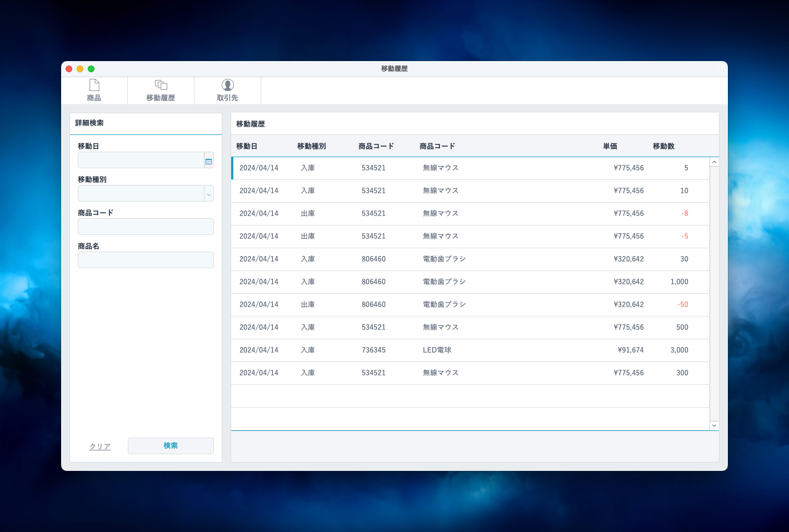This screenshot has height=532, width=789.
Task: Select the LED電球 row
Action: [389, 350]
